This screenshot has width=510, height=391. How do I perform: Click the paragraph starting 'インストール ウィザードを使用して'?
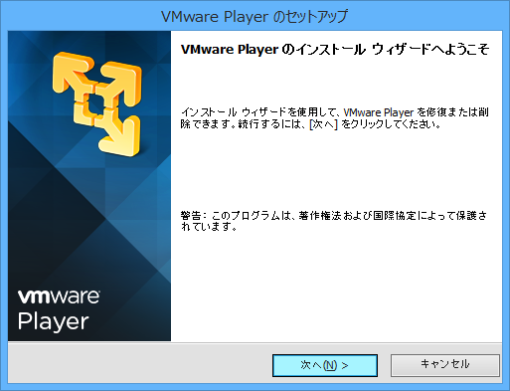[x=334, y=118]
